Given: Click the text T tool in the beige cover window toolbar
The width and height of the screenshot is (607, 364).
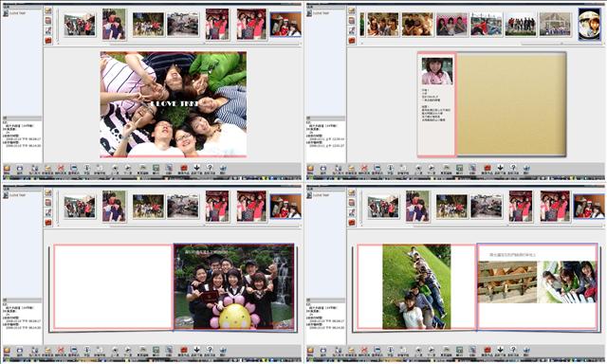Looking at the screenshot, I should click(x=391, y=168).
